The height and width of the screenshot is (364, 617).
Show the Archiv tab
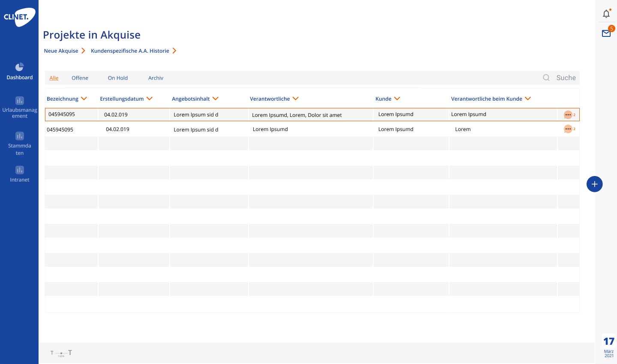156,78
